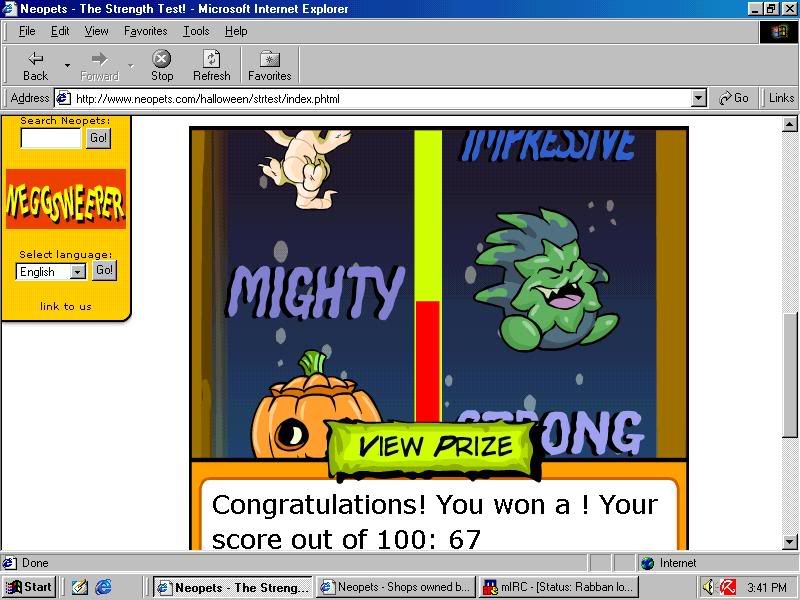Click the 'score out of 100: 67' text
This screenshot has height=600, width=800.
pos(346,538)
